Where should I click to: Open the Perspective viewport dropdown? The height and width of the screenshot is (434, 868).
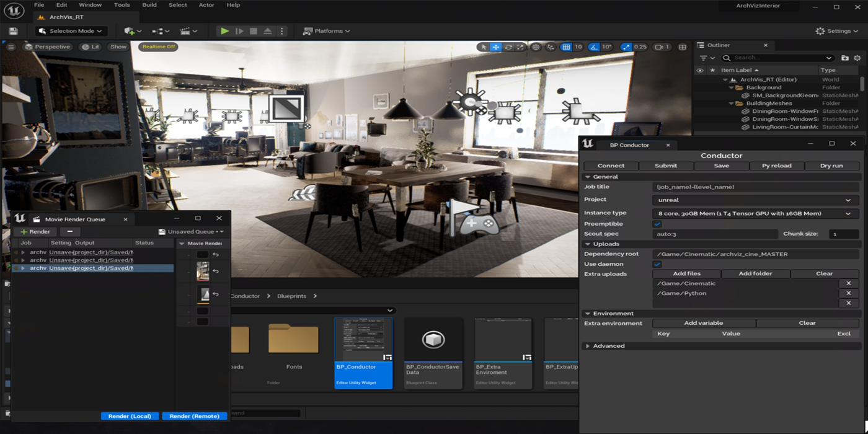click(x=48, y=46)
